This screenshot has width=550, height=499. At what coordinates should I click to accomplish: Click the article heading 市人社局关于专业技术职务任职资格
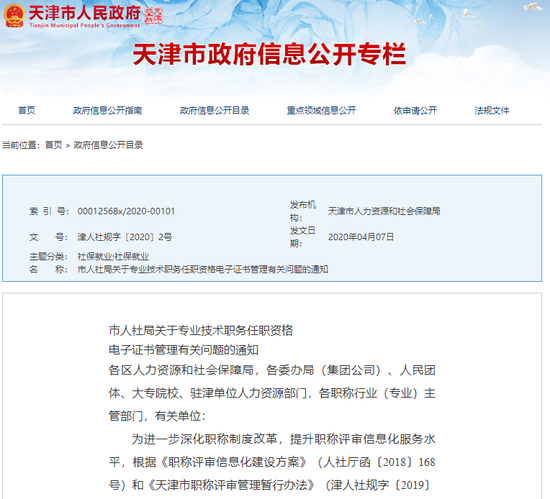click(x=201, y=330)
